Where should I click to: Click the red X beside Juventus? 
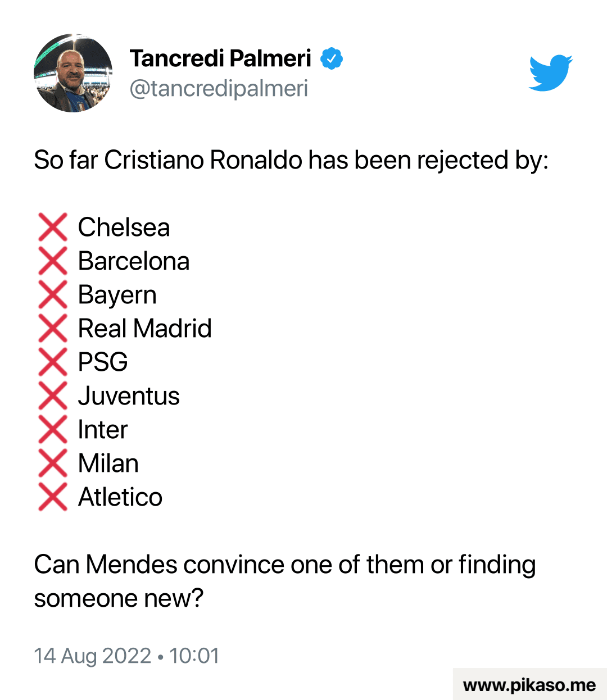click(53, 396)
